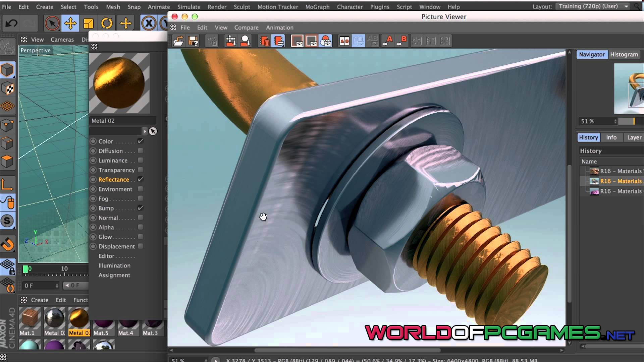Click the Cube primitive icon
644x362 pixels.
7,70
